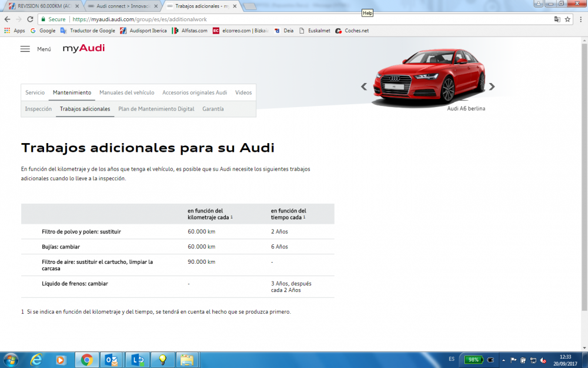Reload the page with refresh icon
This screenshot has width=588, height=368.
click(31, 19)
